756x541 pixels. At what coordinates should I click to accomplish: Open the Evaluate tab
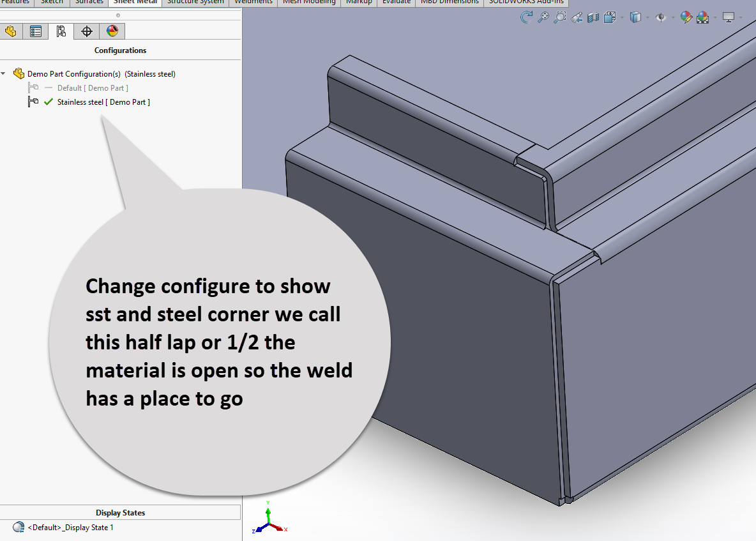coord(396,2)
